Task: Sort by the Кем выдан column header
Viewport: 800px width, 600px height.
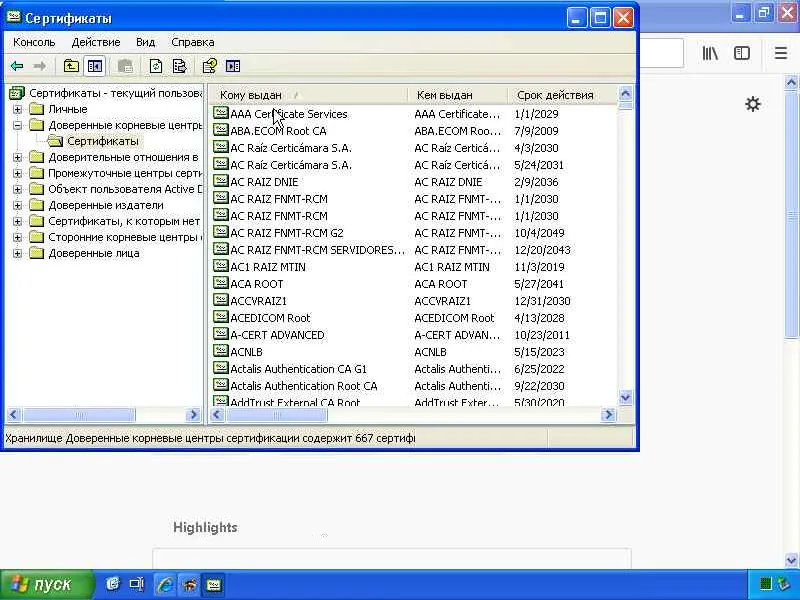Action: (457, 95)
